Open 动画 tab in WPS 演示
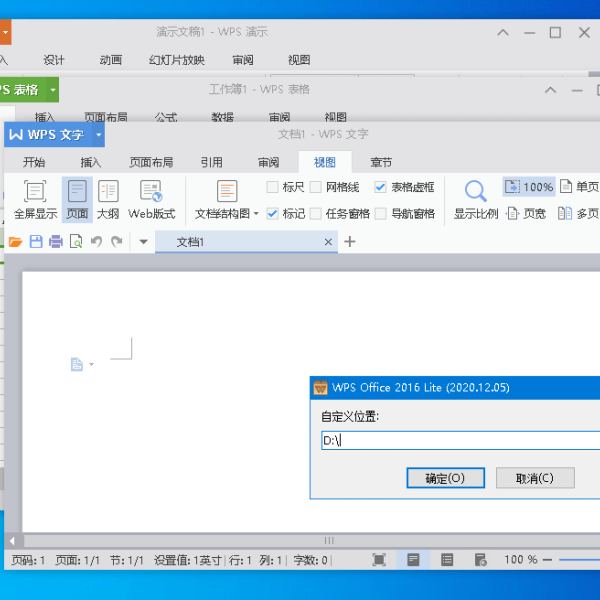Screen dimensions: 600x600 click(x=111, y=60)
